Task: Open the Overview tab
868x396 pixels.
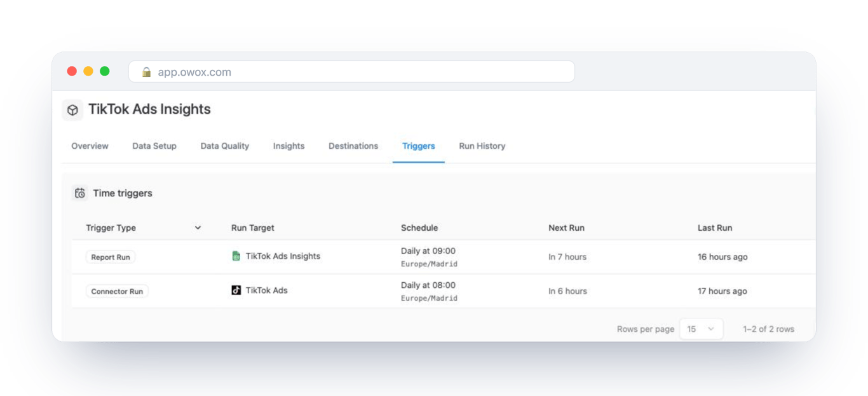Action: pyautogui.click(x=90, y=146)
